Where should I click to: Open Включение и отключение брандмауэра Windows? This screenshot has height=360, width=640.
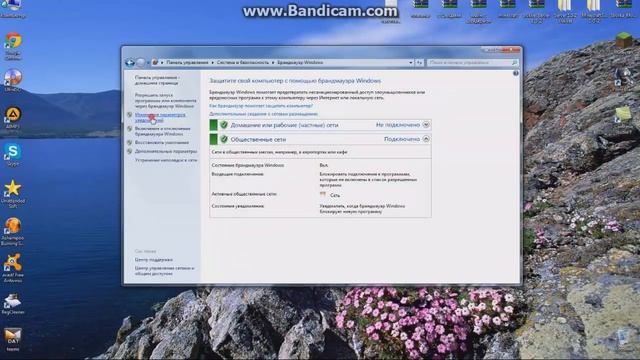coord(162,131)
